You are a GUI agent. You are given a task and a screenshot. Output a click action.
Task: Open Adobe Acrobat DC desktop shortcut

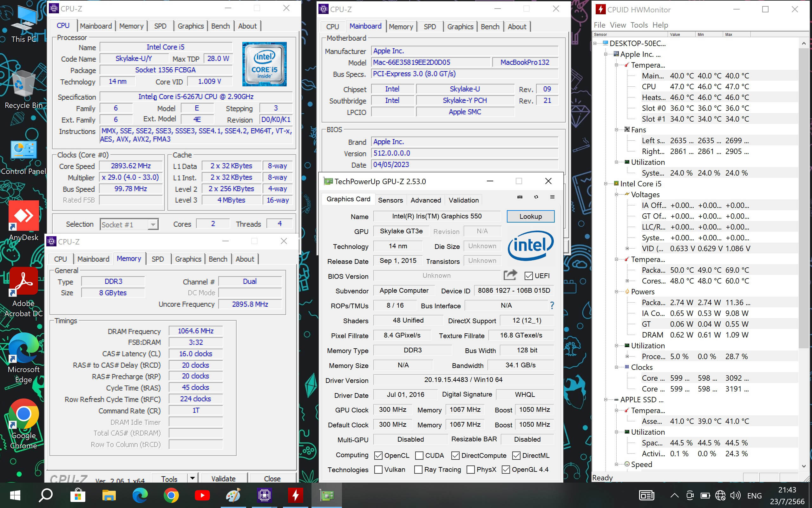click(23, 292)
